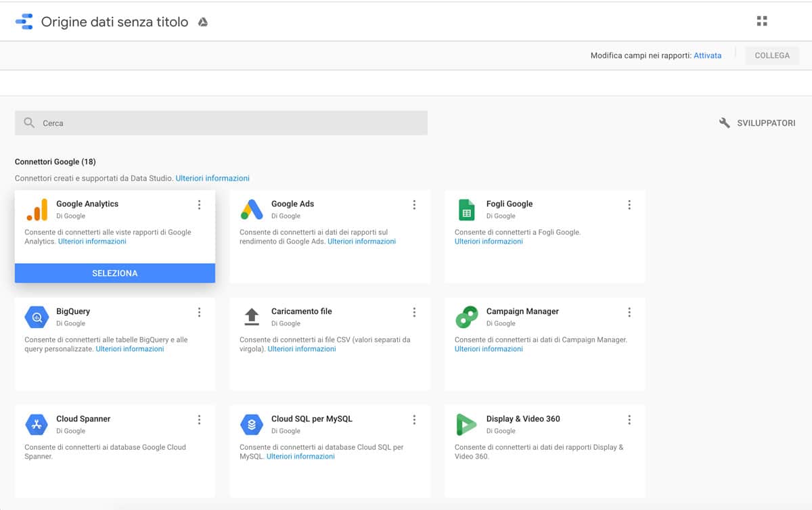Open Ulteriori informazioni in Google Analytics card
The image size is (812, 510).
[92, 241]
